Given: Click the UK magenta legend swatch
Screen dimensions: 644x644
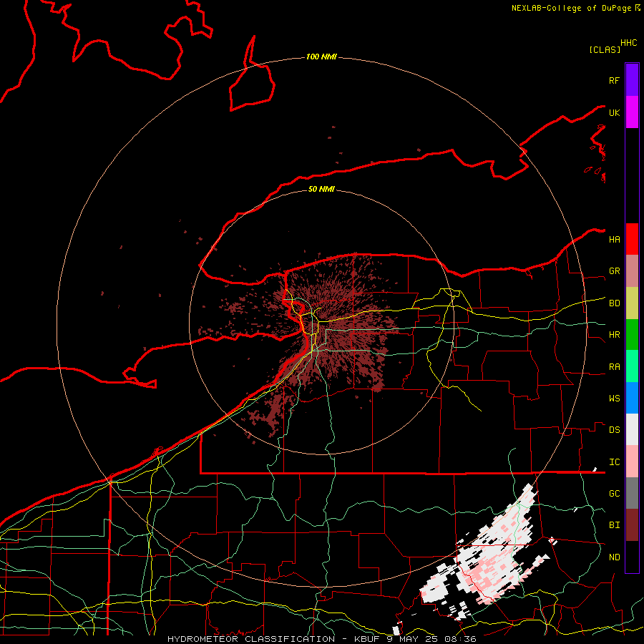Looking at the screenshot, I should (632, 112).
